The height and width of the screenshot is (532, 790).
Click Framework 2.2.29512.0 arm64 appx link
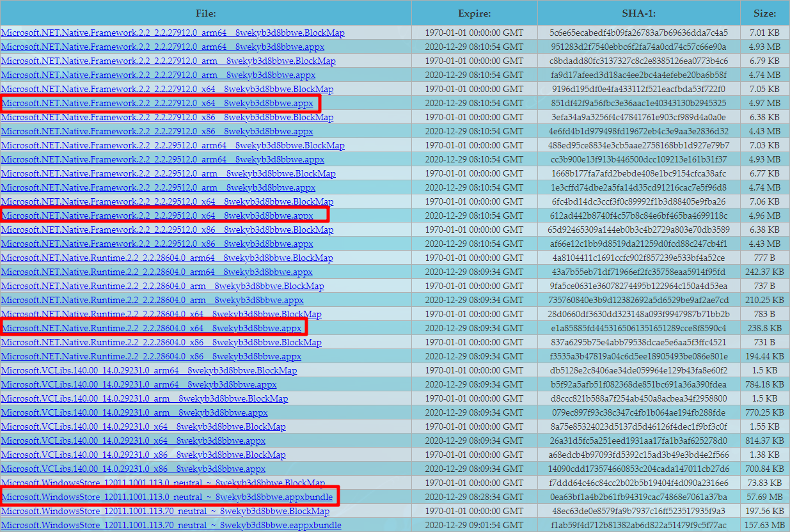(162, 159)
